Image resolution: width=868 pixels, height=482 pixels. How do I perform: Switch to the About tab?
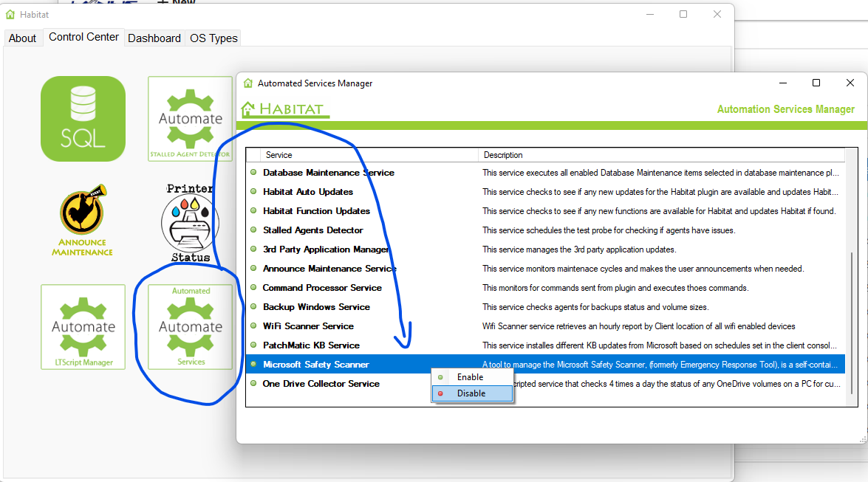pos(22,38)
